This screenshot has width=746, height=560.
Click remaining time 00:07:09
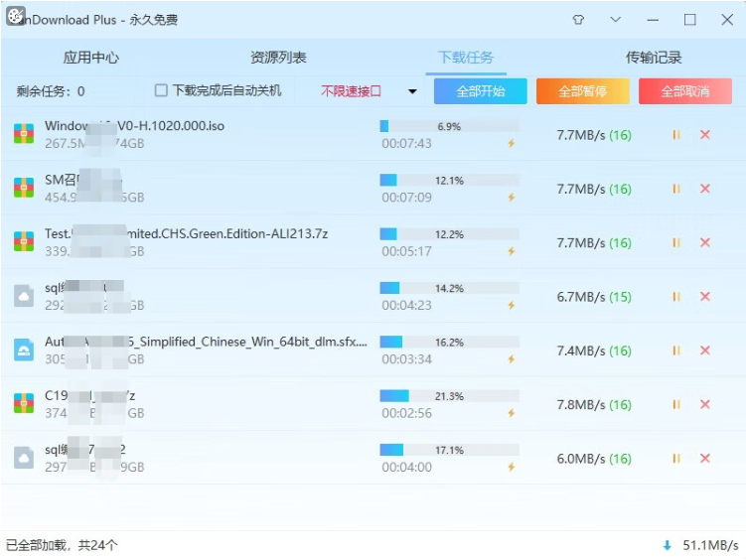(406, 197)
